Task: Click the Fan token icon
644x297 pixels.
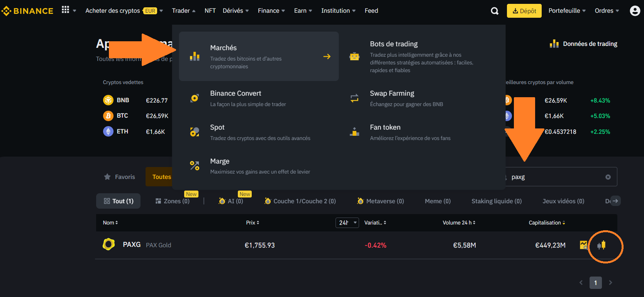Action: coord(354,132)
